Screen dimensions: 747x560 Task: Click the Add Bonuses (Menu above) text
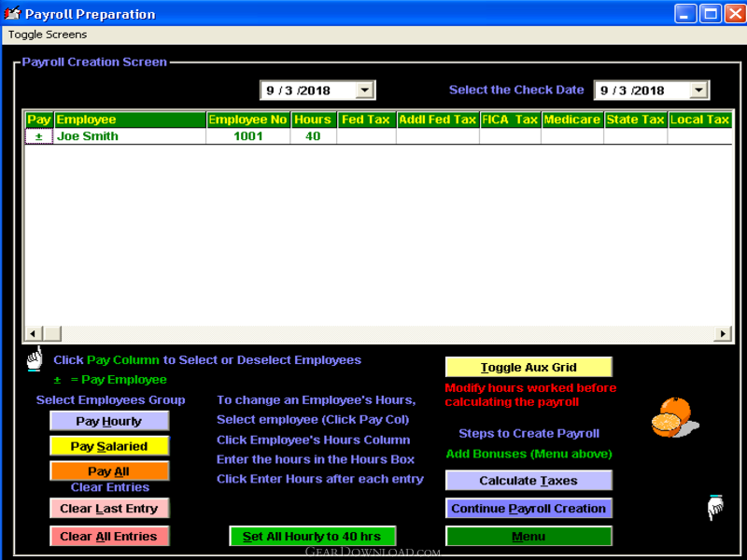(x=529, y=454)
